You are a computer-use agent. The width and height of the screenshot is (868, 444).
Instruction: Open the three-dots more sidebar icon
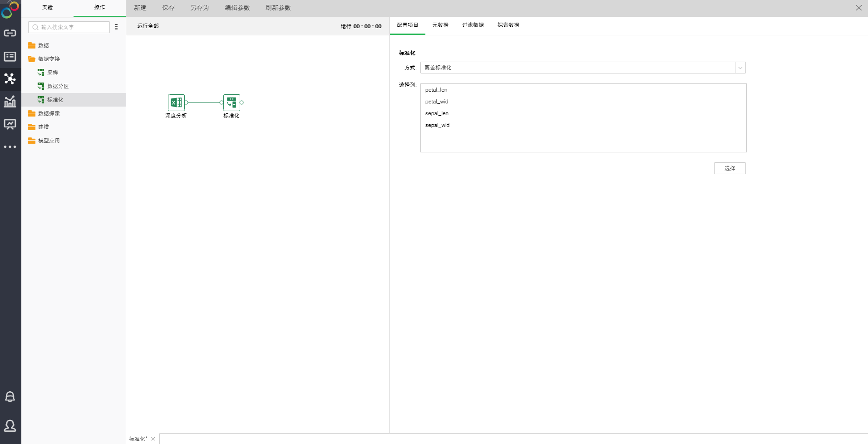[x=10, y=147]
